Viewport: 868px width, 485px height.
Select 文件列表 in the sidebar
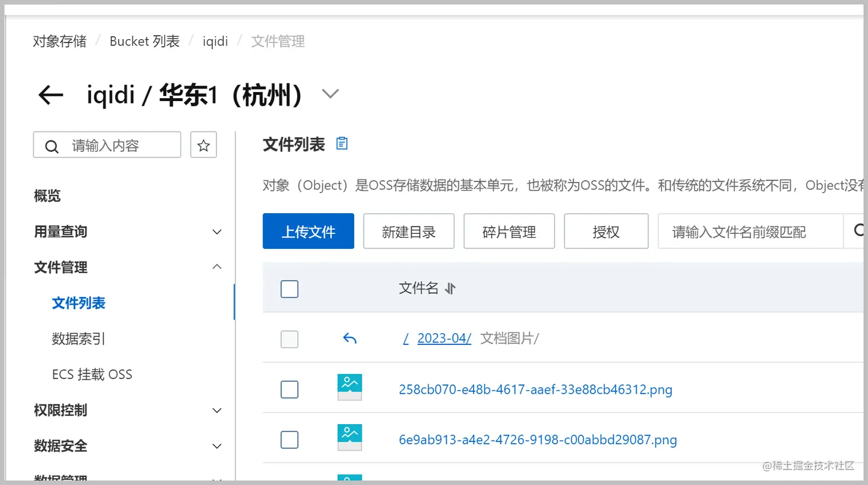click(x=79, y=303)
